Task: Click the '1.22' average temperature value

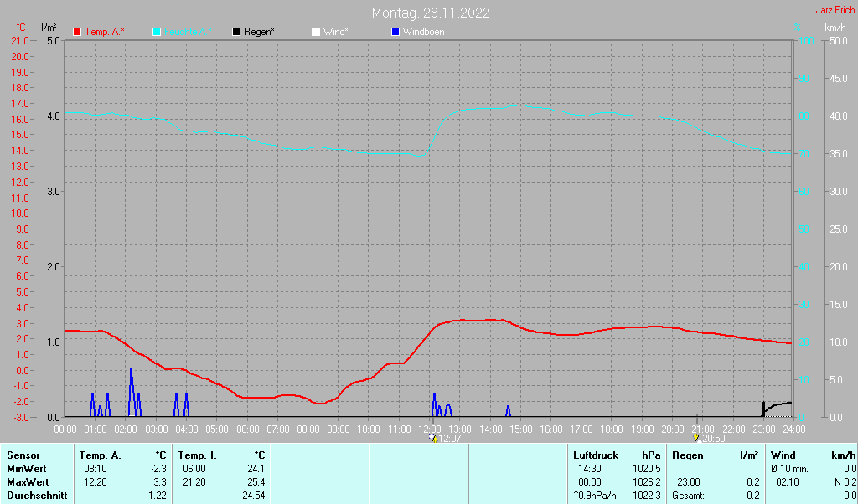Action: pyautogui.click(x=157, y=496)
